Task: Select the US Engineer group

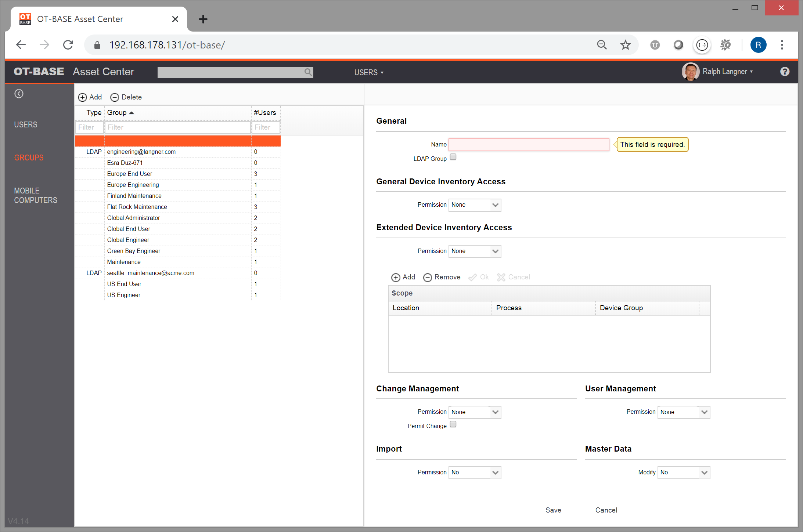Action: [x=178, y=295]
